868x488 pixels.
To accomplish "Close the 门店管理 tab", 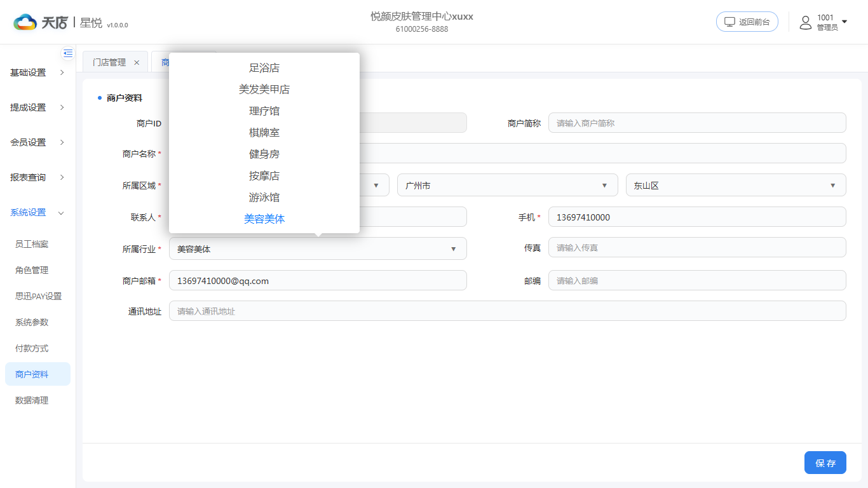I will 137,62.
